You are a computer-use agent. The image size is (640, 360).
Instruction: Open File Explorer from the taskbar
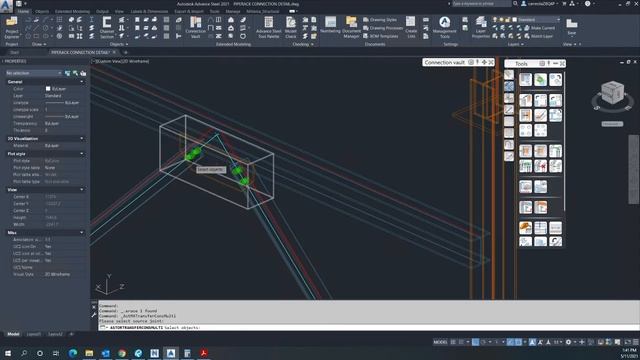[89, 353]
